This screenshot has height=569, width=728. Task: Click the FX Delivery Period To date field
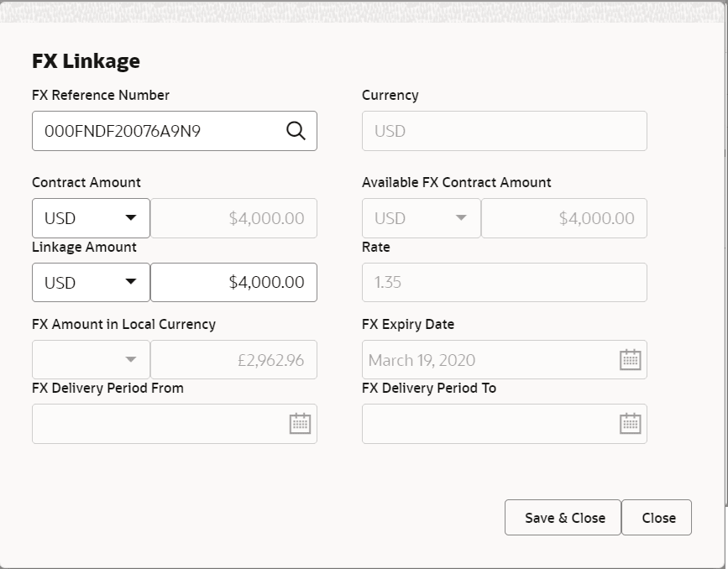point(487,423)
